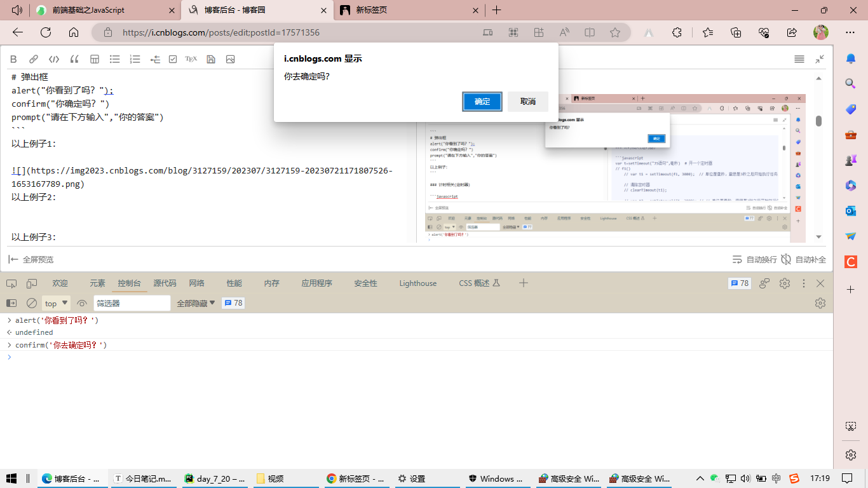Open editor outline menu icon
868x488 pixels.
(x=799, y=59)
